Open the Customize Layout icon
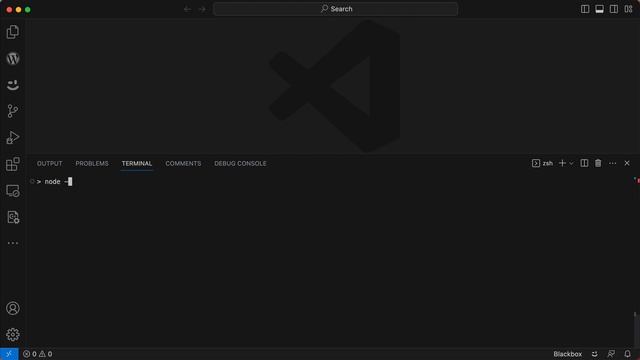 pyautogui.click(x=628, y=9)
